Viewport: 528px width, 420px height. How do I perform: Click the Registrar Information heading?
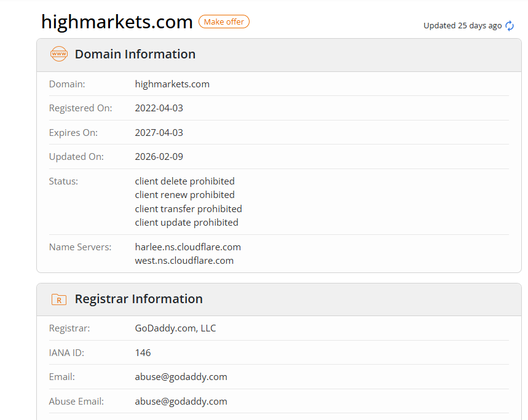[139, 299]
